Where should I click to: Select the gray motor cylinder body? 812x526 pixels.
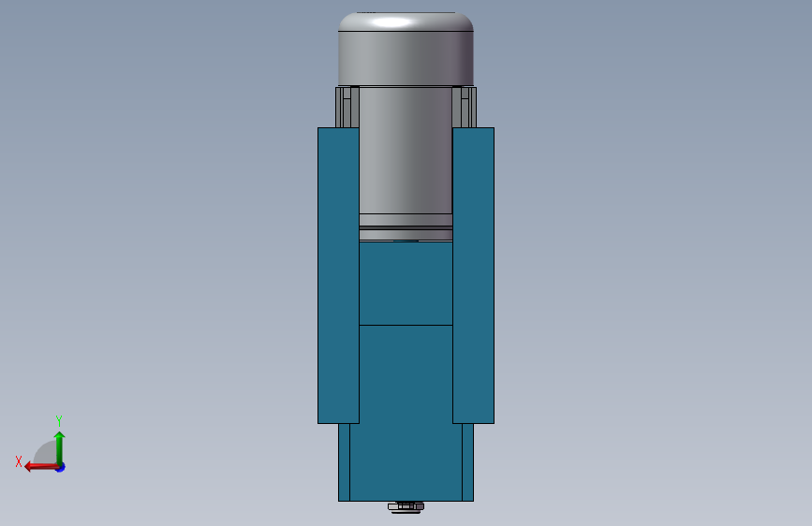406,150
